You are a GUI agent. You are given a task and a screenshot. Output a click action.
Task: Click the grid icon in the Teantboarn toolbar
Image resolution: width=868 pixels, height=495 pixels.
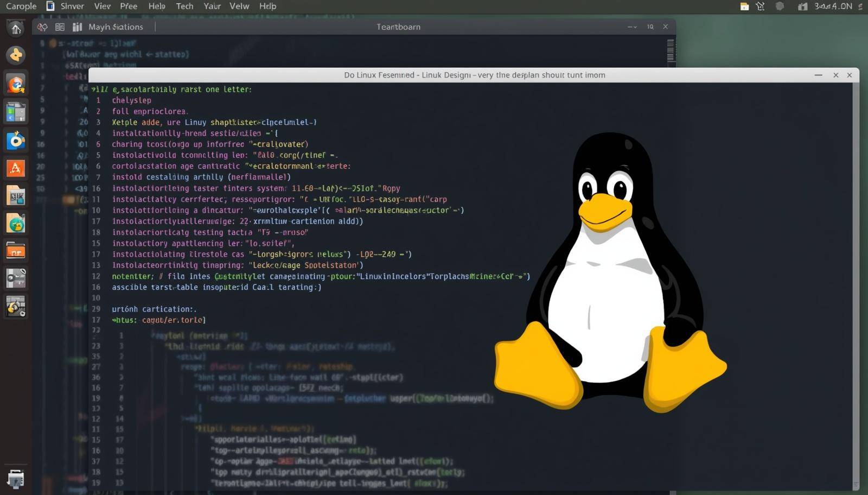click(60, 27)
